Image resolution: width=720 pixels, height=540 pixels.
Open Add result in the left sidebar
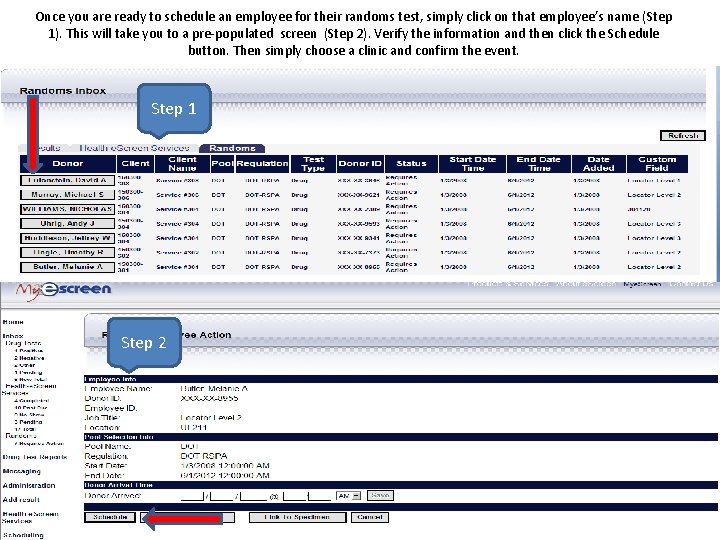click(x=21, y=500)
